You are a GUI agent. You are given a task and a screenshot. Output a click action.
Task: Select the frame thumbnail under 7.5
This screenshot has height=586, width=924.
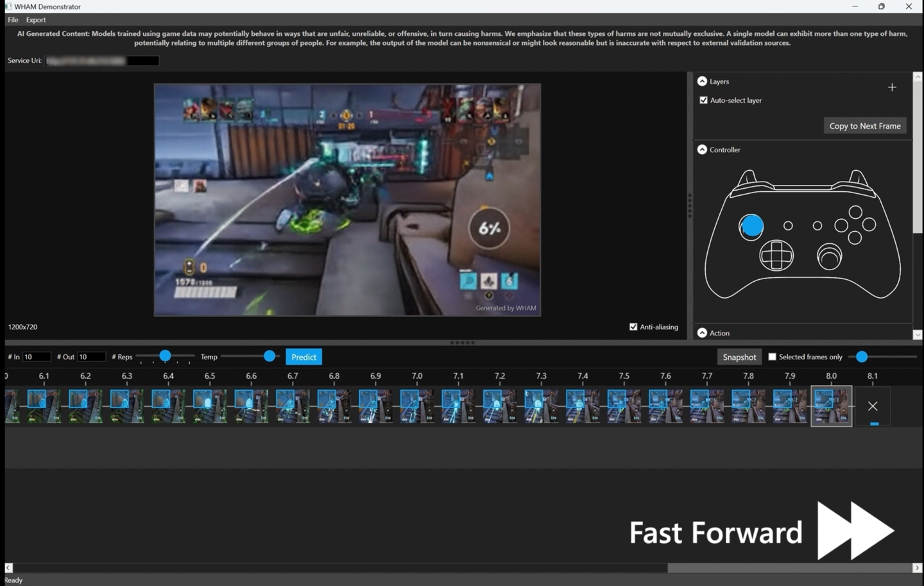click(624, 406)
